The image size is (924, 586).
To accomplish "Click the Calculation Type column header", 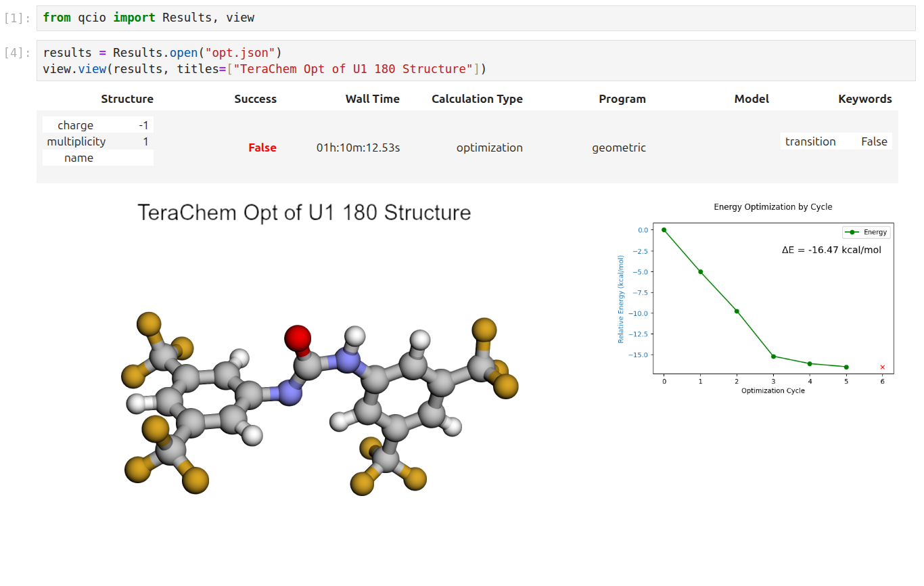I will click(x=477, y=99).
